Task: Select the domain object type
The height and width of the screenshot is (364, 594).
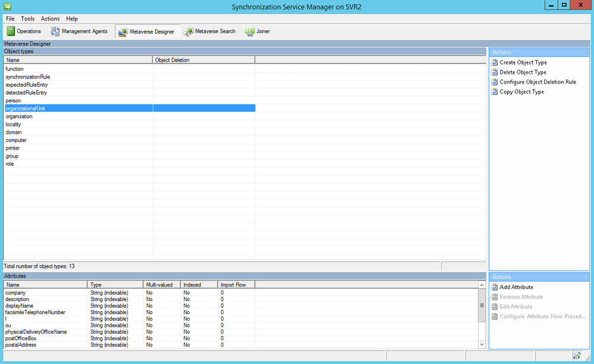Action: tap(129, 132)
